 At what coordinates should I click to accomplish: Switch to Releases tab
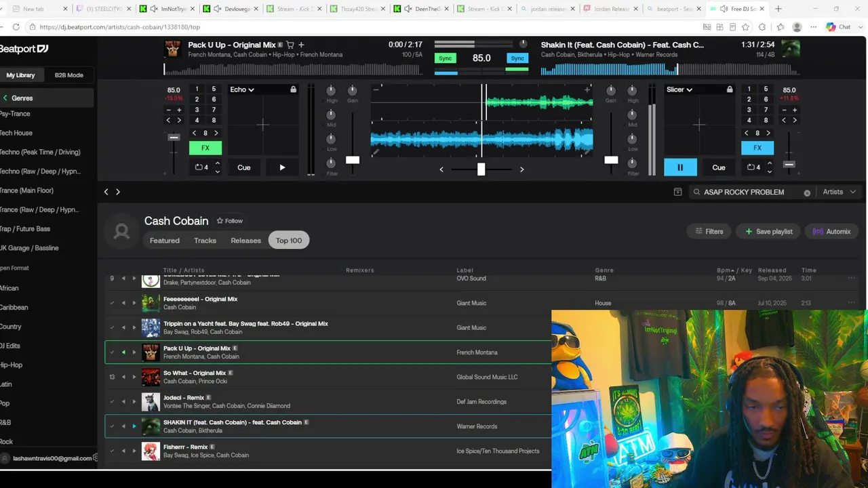point(245,241)
